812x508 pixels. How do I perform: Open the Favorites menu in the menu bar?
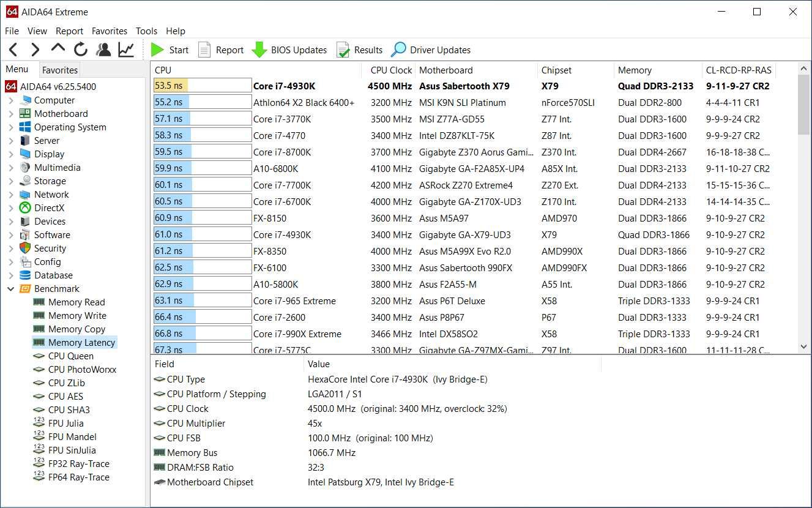110,31
